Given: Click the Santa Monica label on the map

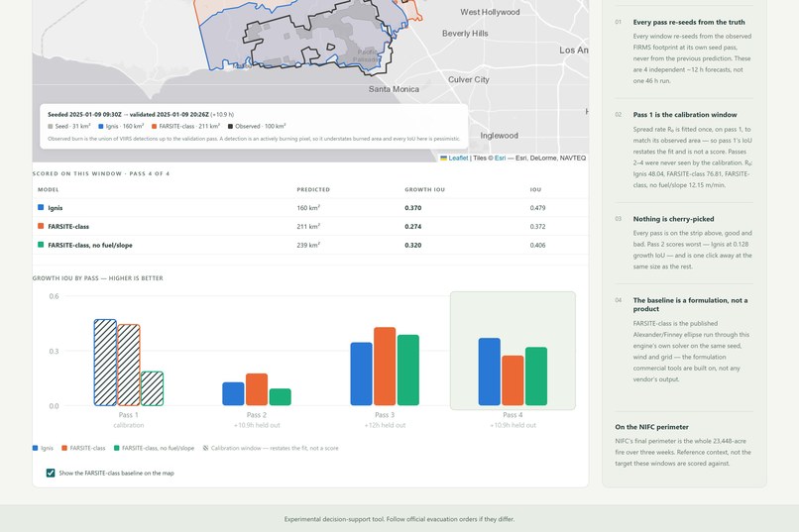Looking at the screenshot, I should pyautogui.click(x=394, y=89).
